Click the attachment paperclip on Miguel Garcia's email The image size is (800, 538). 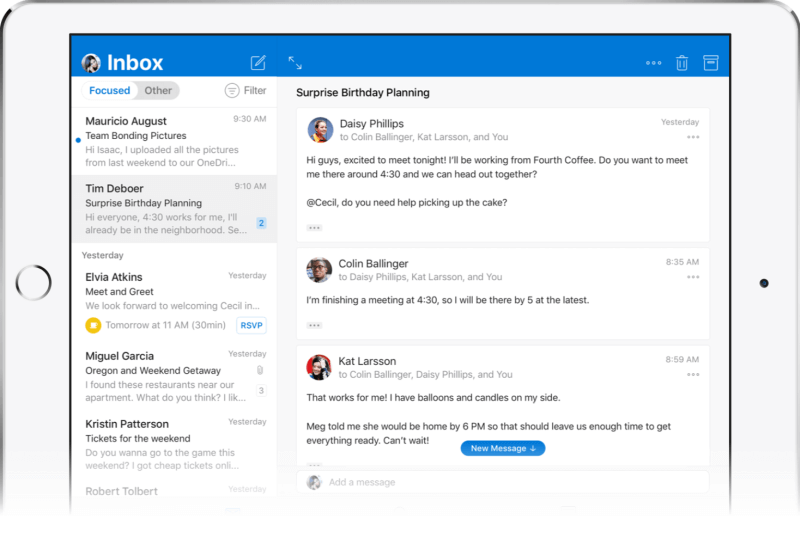tap(260, 370)
